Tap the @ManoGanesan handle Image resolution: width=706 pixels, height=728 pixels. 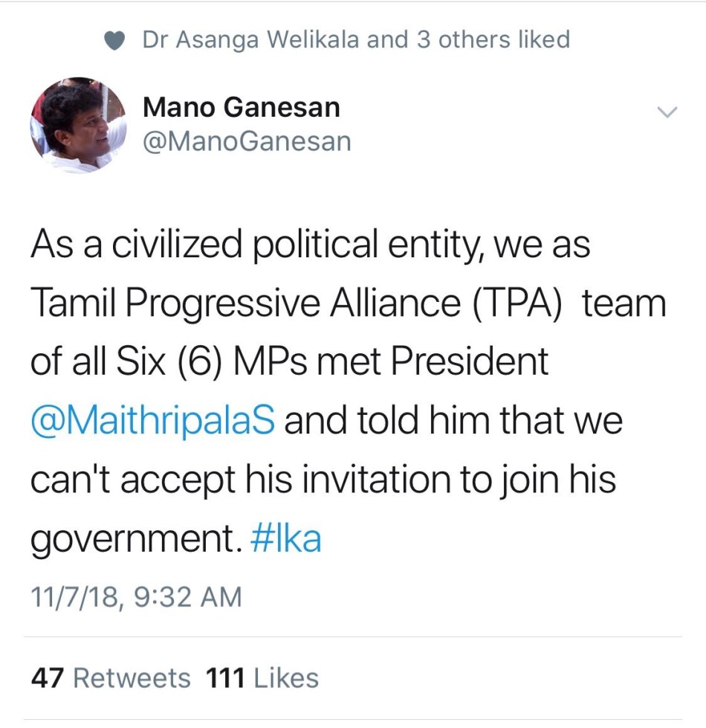coord(247,141)
